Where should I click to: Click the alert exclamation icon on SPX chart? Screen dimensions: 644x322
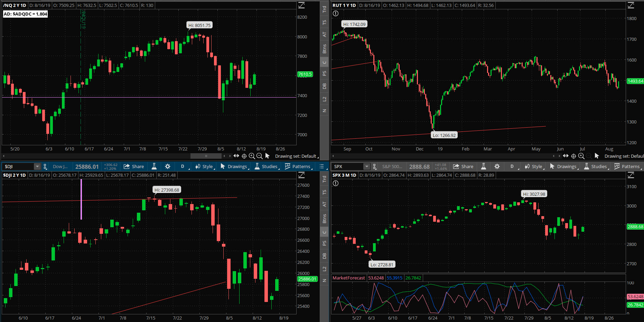[x=335, y=183]
